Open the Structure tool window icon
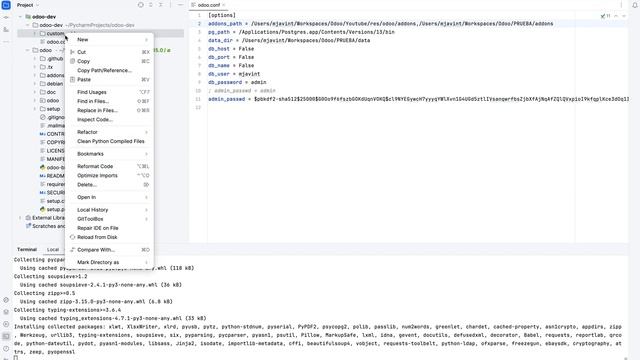 tap(6, 29)
